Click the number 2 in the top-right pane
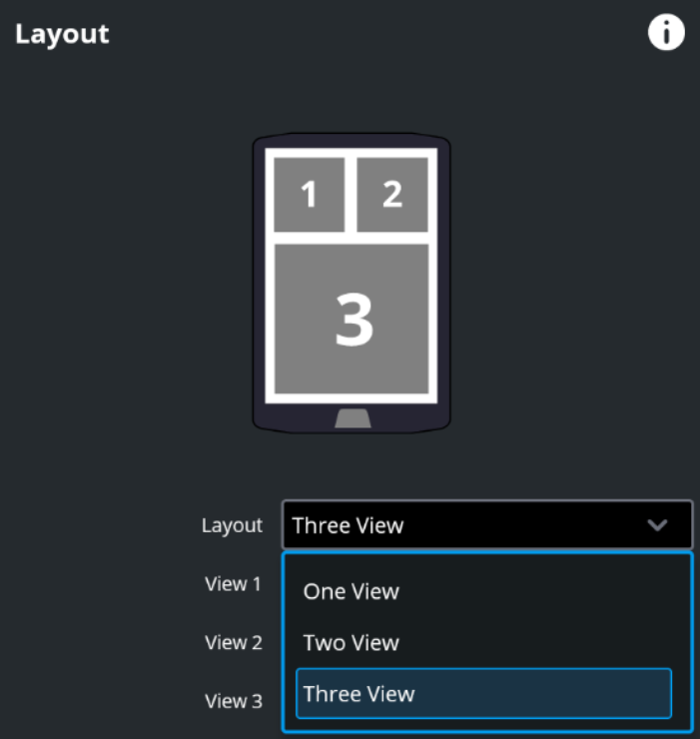 [392, 194]
